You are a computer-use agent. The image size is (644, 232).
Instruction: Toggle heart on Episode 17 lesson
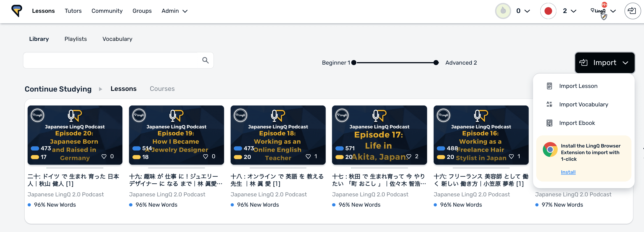[x=409, y=156]
